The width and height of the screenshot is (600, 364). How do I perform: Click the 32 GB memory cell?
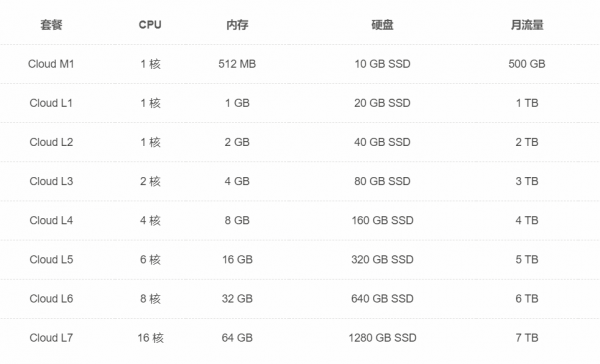[237, 299]
